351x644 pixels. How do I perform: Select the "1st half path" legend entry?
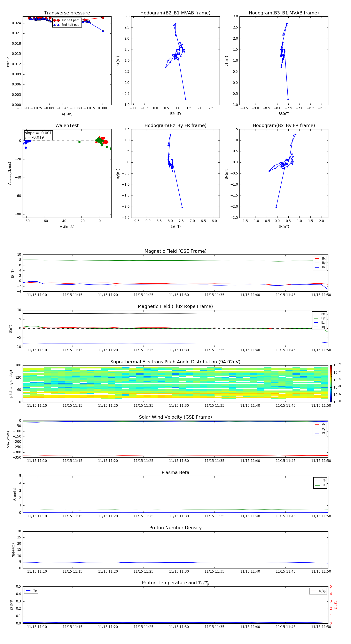[x=67, y=20]
